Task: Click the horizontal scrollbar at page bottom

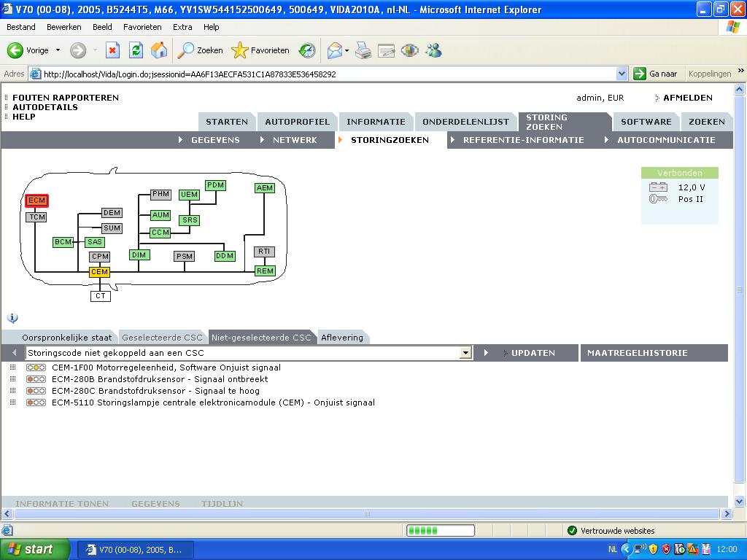Action: pos(367,514)
